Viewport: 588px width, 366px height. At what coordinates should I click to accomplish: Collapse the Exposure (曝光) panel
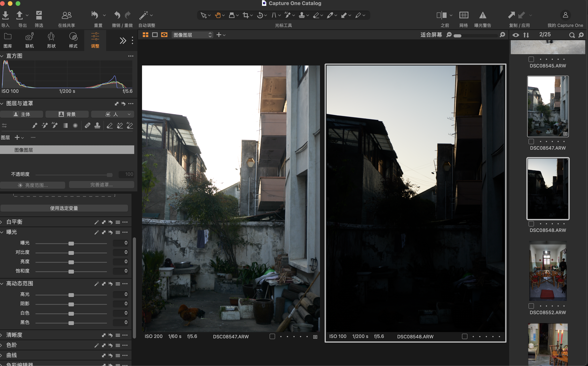pos(2,232)
